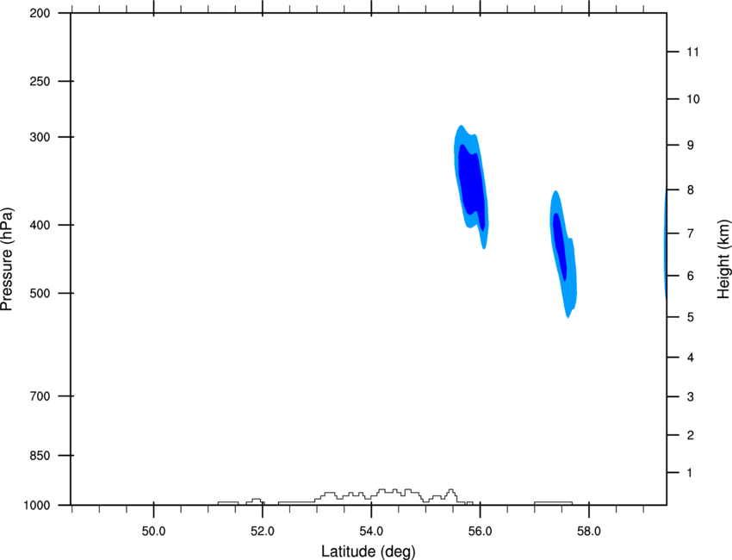The image size is (732, 560).
Task: Pick the 3 km height label
Action: (691, 397)
